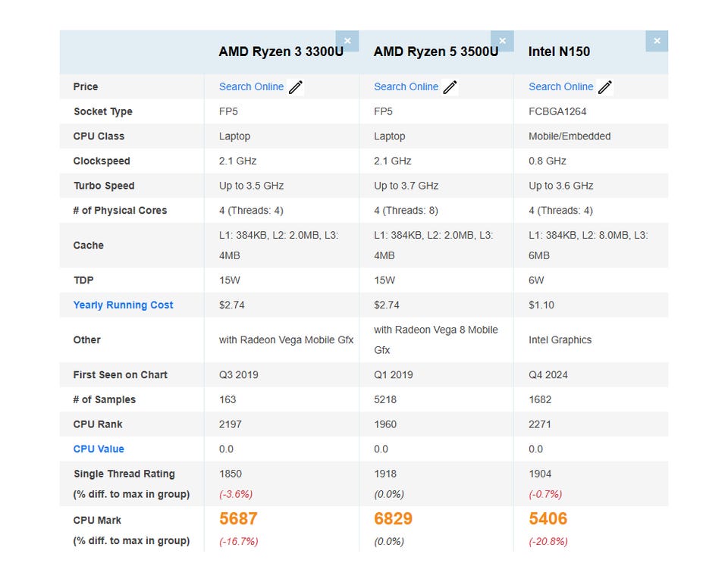Click the CPU Mark row label
Viewport: 728px width, 582px height.
pyautogui.click(x=97, y=521)
